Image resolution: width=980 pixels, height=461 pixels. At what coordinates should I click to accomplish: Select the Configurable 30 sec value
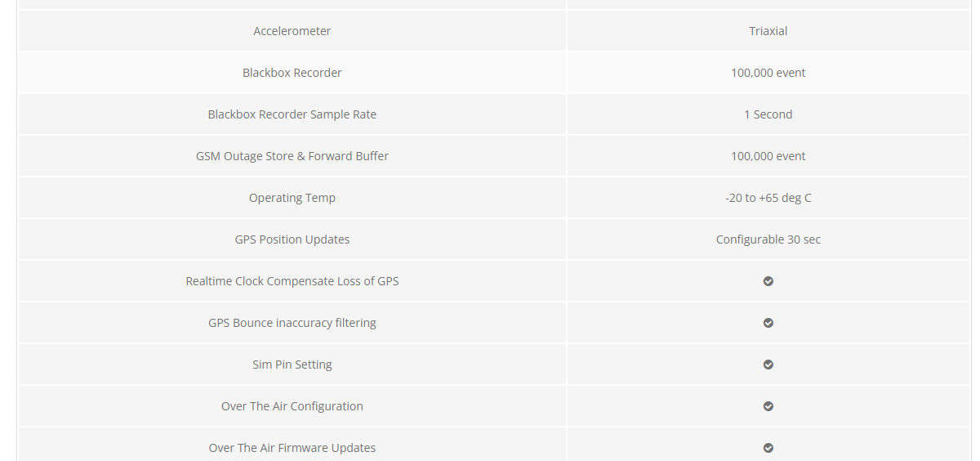tap(768, 239)
